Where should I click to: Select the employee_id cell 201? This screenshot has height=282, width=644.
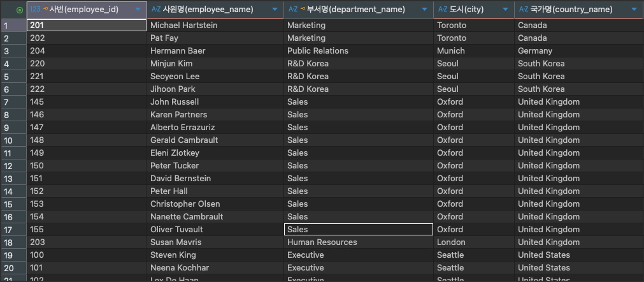87,26
